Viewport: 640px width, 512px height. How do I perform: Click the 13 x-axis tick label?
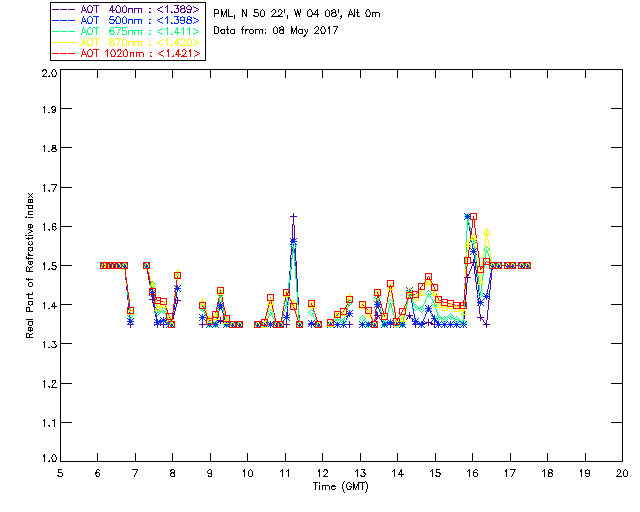click(360, 473)
